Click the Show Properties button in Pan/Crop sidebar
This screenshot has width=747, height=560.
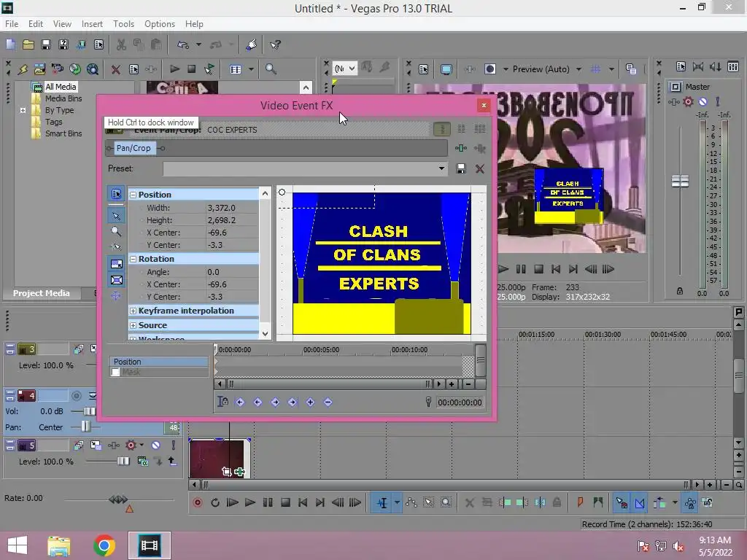pyautogui.click(x=116, y=194)
